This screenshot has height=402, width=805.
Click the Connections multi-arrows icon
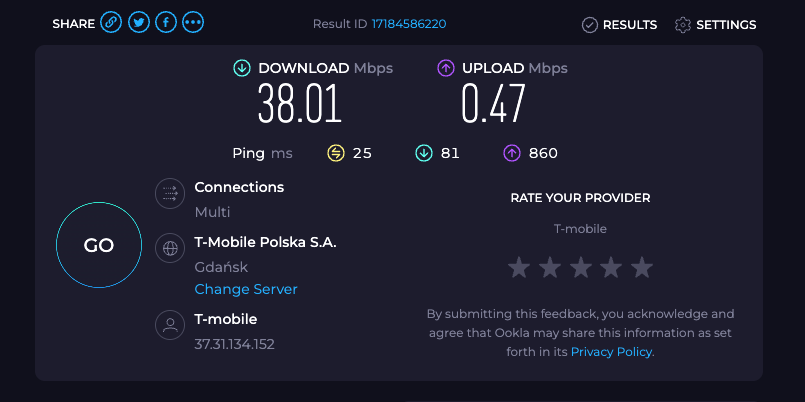[170, 194]
